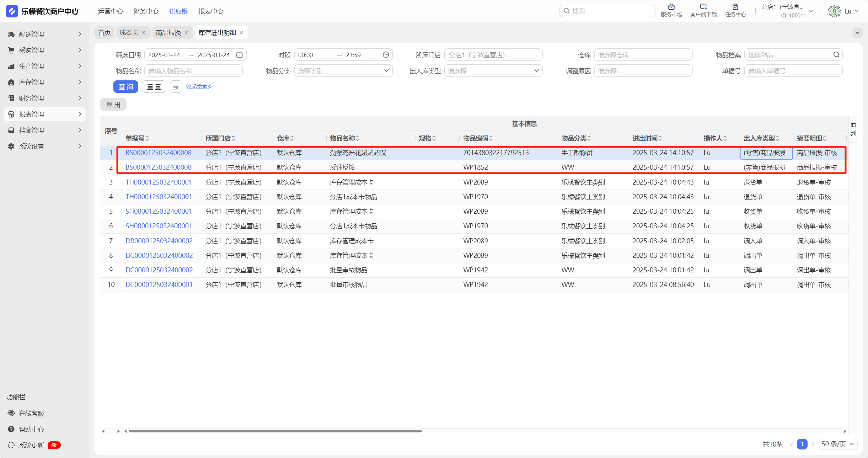Switch to the 商品报损 tab

(168, 33)
